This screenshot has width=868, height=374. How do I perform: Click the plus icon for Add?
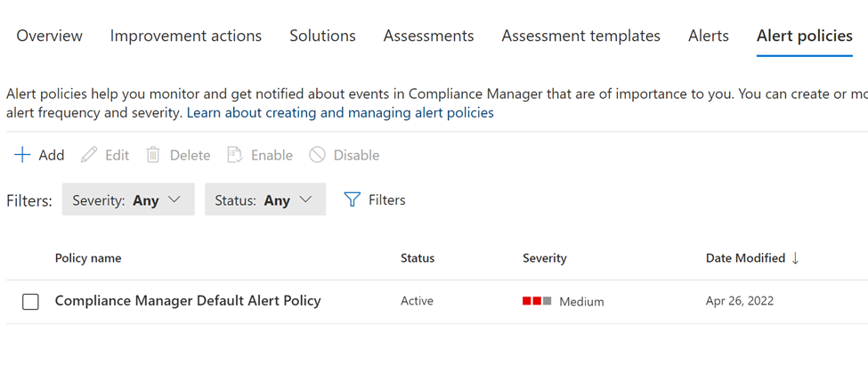pos(22,155)
